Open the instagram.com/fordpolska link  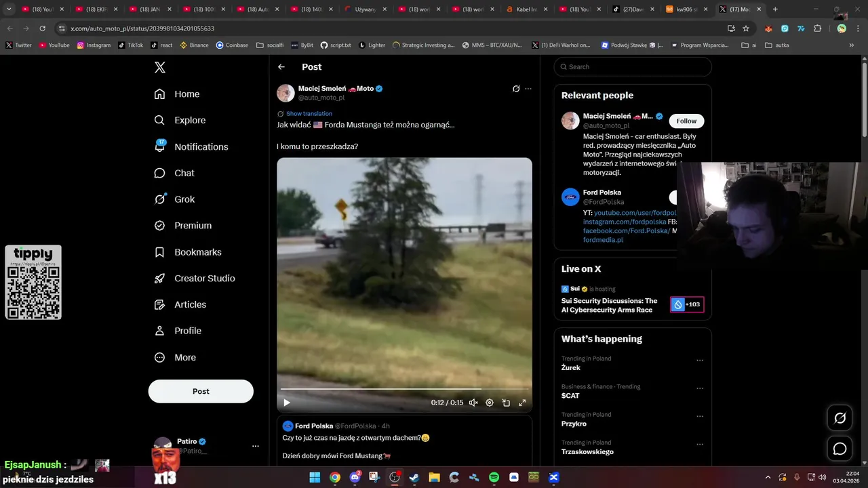pyautogui.click(x=625, y=222)
